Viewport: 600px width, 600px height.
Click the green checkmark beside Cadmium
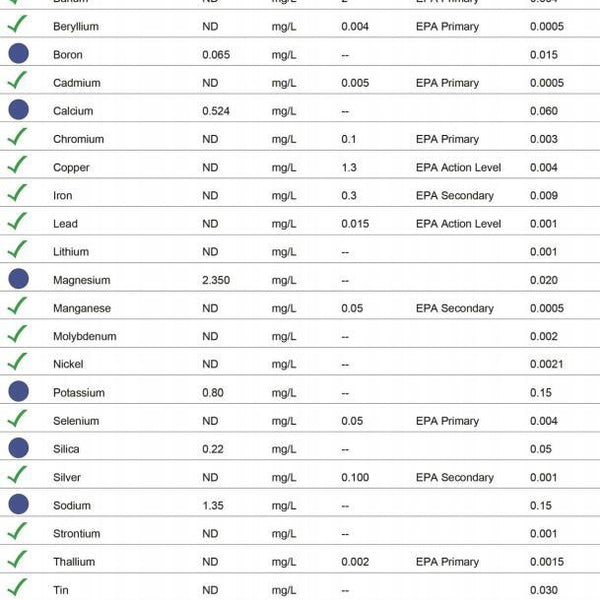pos(16,81)
